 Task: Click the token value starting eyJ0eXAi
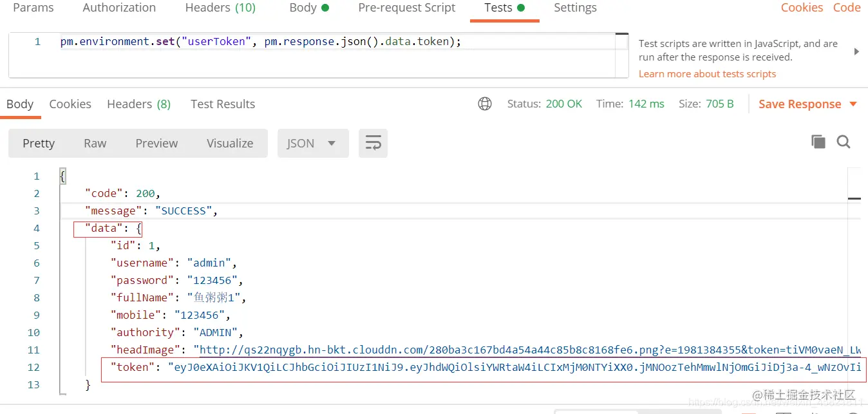pyautogui.click(x=514, y=368)
